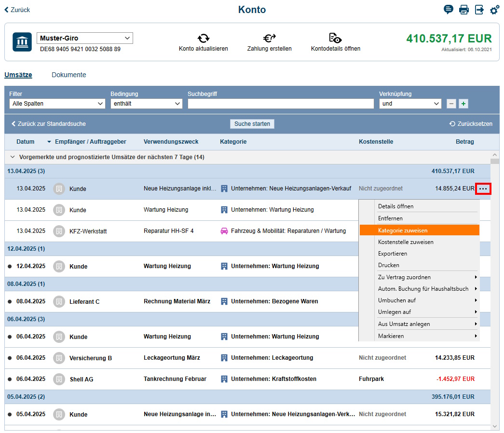This screenshot has width=504, height=433.
Task: Click the printer icon in header
Action: pos(463,10)
